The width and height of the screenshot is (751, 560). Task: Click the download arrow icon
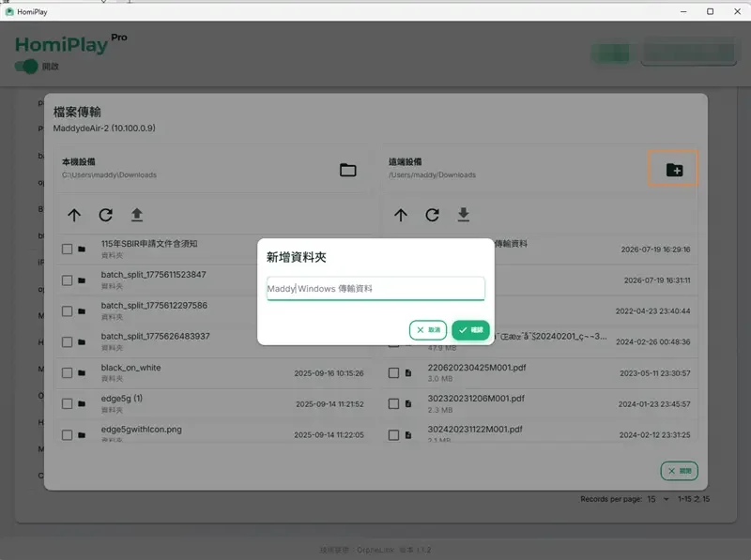[463, 215]
